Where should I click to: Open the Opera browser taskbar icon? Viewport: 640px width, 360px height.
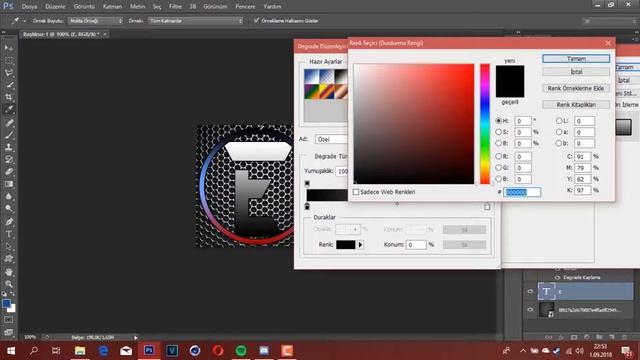[x=218, y=350]
